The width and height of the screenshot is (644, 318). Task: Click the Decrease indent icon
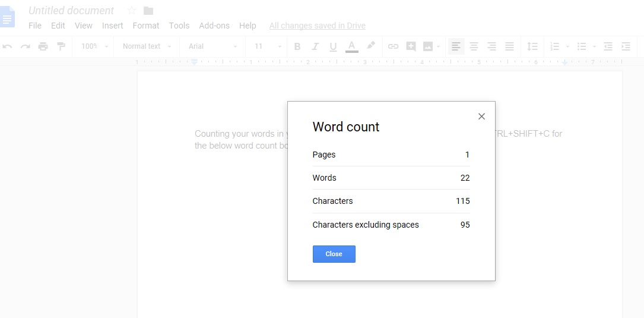(x=608, y=46)
